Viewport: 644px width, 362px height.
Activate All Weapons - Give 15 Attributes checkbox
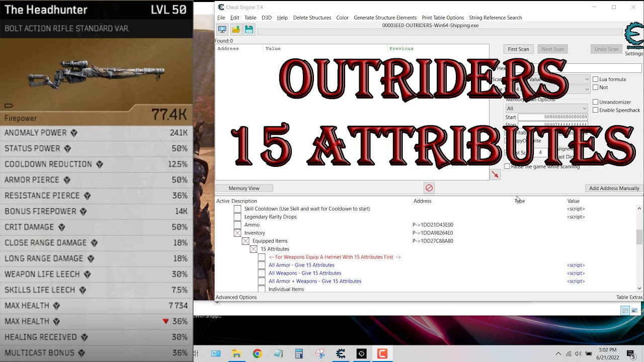tap(262, 273)
